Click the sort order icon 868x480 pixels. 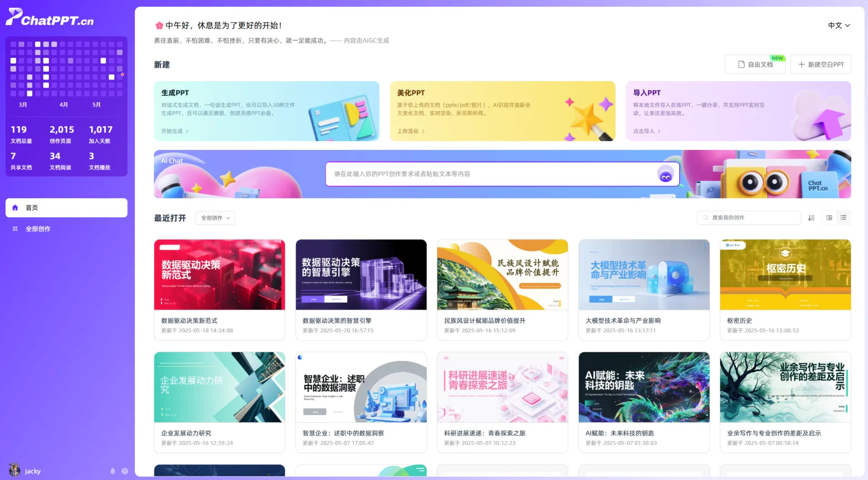point(811,218)
